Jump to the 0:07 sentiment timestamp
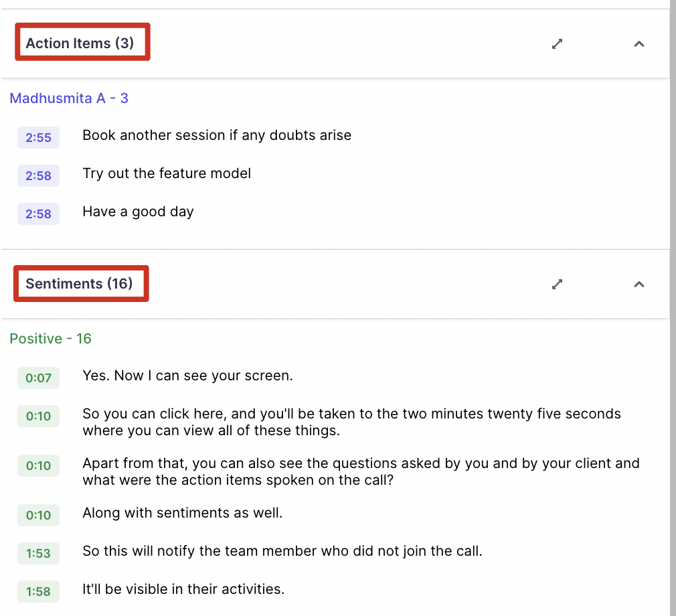The width and height of the screenshot is (676, 616). click(x=38, y=378)
